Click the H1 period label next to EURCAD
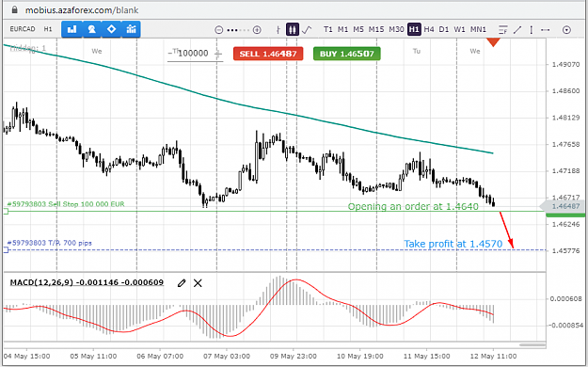Screen dimensions: 588x367 coord(48,29)
